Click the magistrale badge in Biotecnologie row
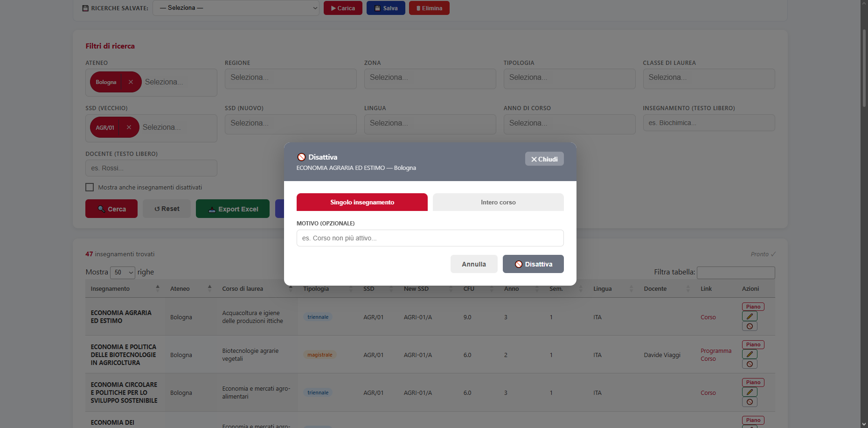This screenshot has width=868, height=428. click(319, 355)
